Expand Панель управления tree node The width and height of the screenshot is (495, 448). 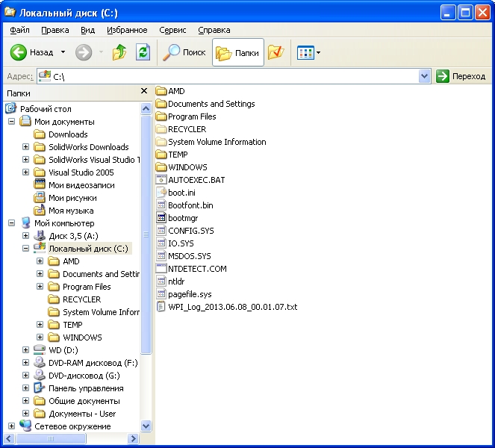coord(26,388)
